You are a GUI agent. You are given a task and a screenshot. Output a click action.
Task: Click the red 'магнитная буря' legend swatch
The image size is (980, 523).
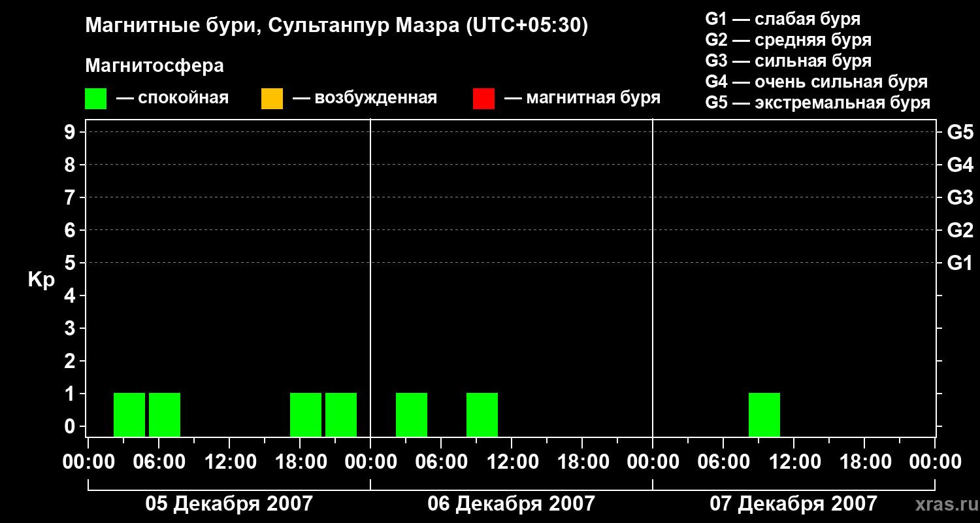(483, 99)
